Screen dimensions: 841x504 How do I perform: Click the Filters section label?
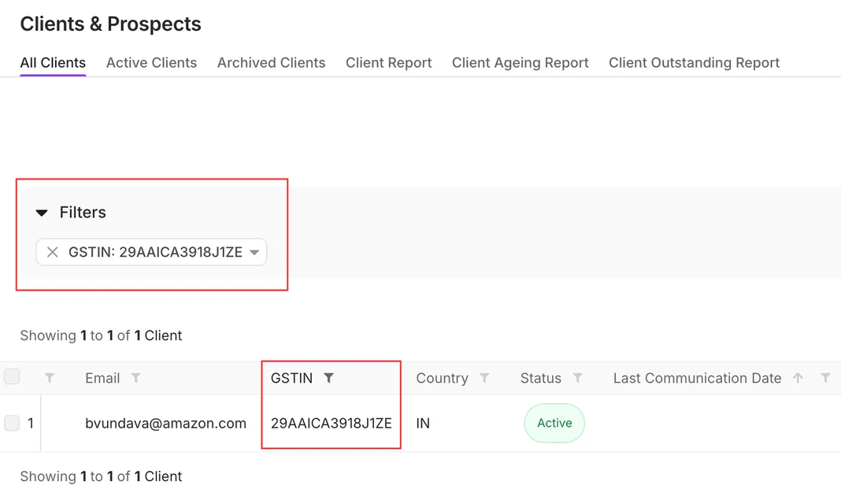coord(83,213)
